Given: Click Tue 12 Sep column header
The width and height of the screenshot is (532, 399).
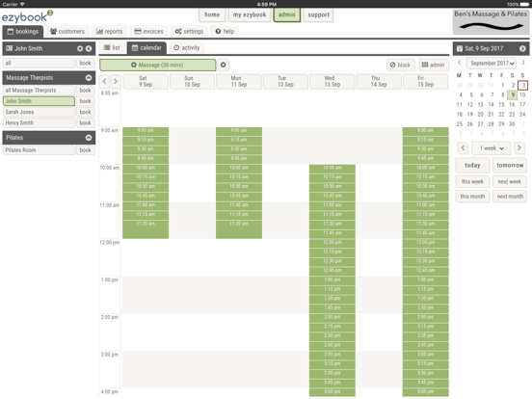Looking at the screenshot, I should coord(285,81).
